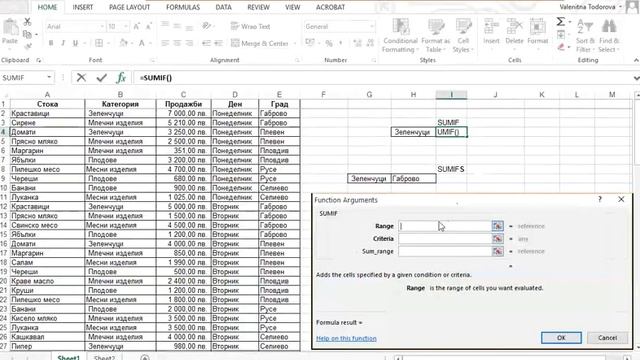640x360 pixels.
Task: Open the Font Color letter A
Action: [x=142, y=43]
